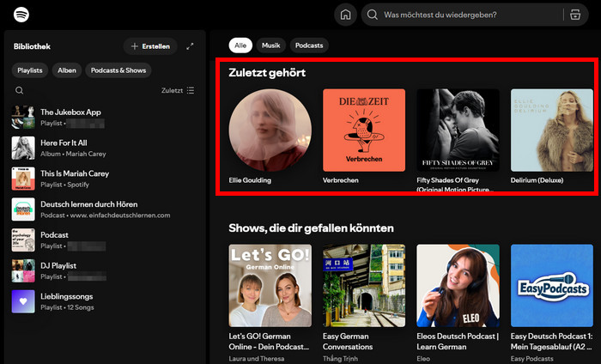
Task: Open Eleos Deutsch Podcast cover
Action: (458, 286)
